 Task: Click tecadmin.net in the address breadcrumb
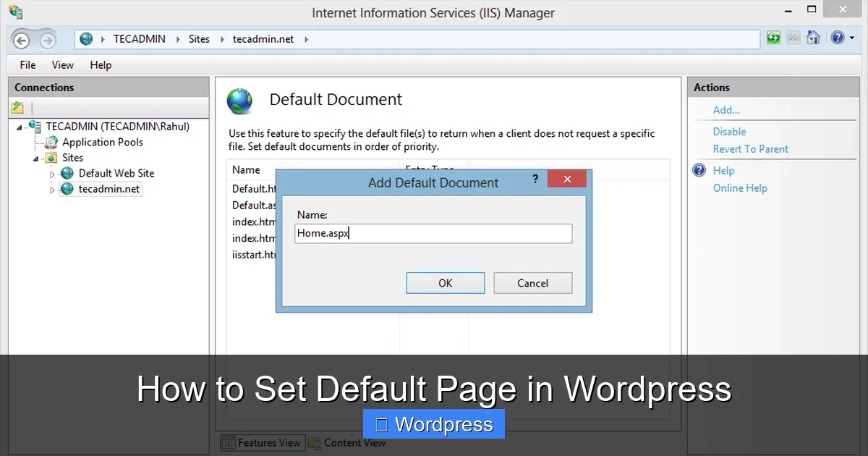263,39
